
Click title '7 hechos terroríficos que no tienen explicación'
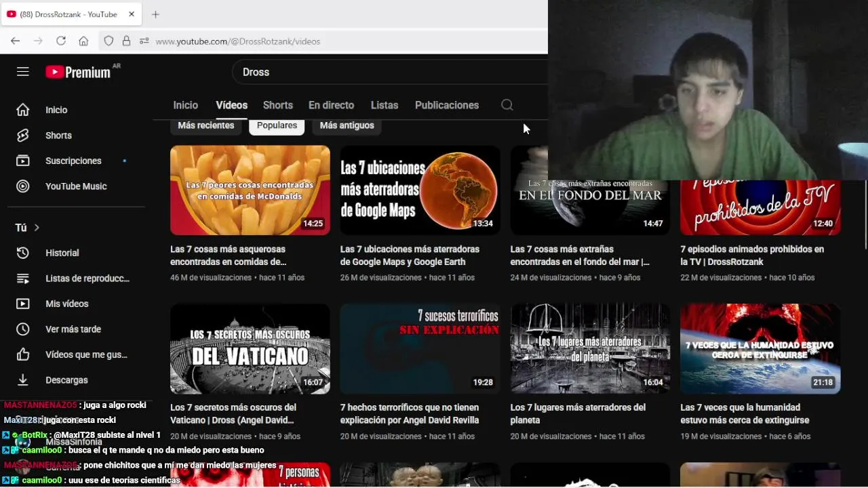pyautogui.click(x=410, y=414)
